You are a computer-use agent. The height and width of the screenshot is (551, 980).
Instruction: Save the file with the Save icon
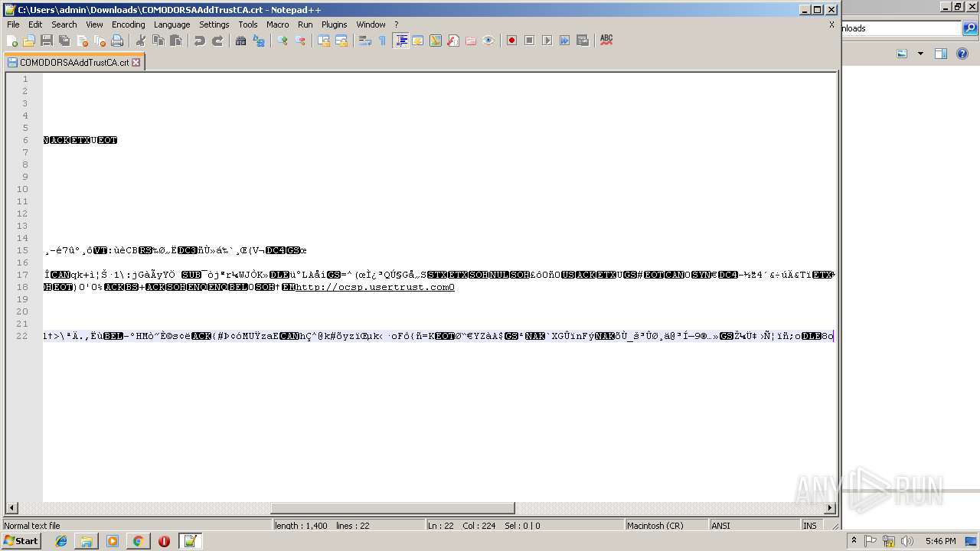pos(47,41)
